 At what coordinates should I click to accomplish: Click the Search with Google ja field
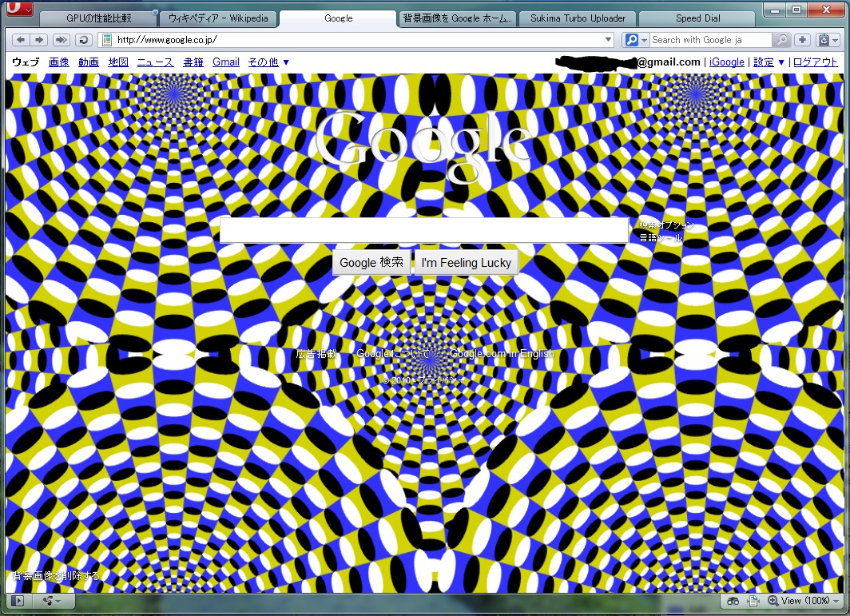click(x=711, y=40)
